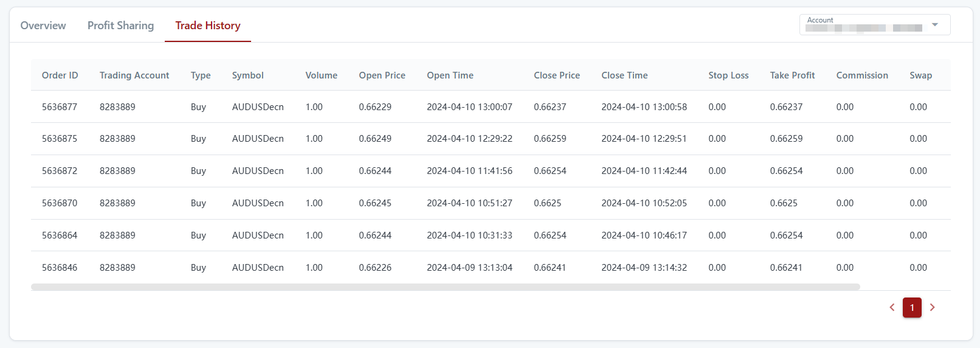The width and height of the screenshot is (980, 348).
Task: Click order ID 5636846
Action: click(60, 268)
